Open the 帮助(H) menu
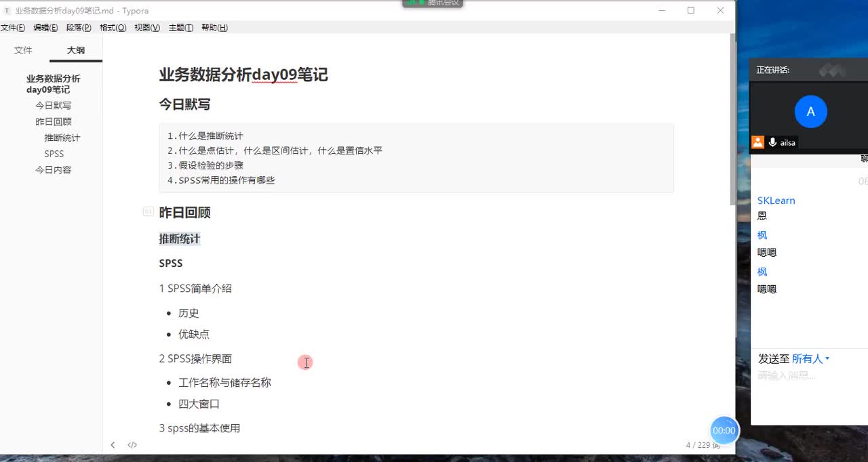Screen dimensions: 868x462 click(x=214, y=28)
